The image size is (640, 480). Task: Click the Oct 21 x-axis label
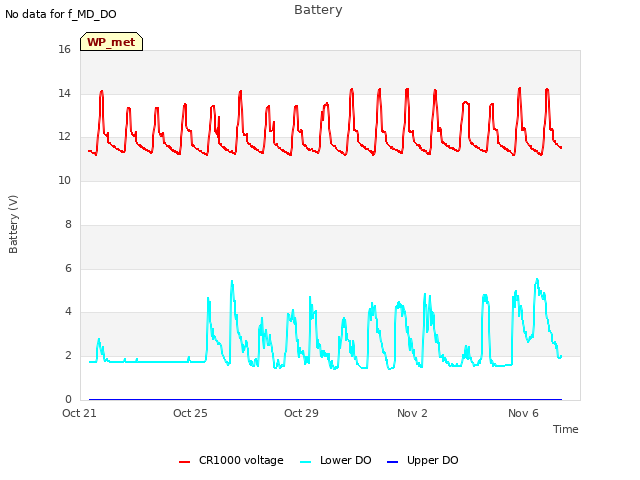(79, 413)
